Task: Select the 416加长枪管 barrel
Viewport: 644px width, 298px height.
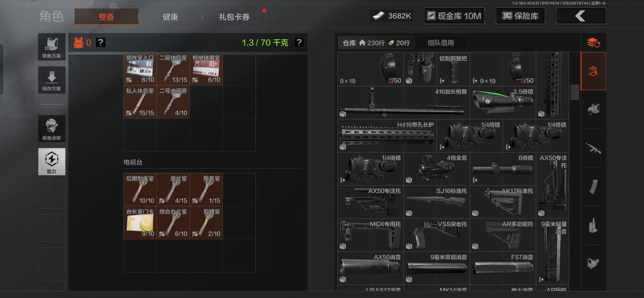Action: tap(404, 102)
